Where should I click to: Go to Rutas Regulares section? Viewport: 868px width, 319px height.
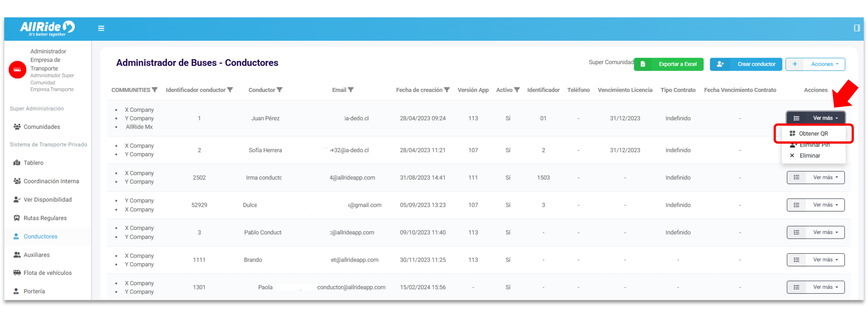point(45,218)
